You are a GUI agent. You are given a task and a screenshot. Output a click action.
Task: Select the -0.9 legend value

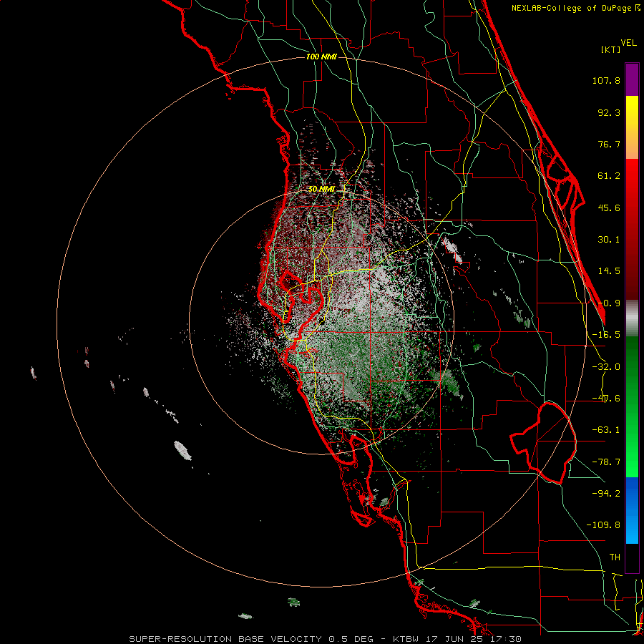(x=609, y=303)
